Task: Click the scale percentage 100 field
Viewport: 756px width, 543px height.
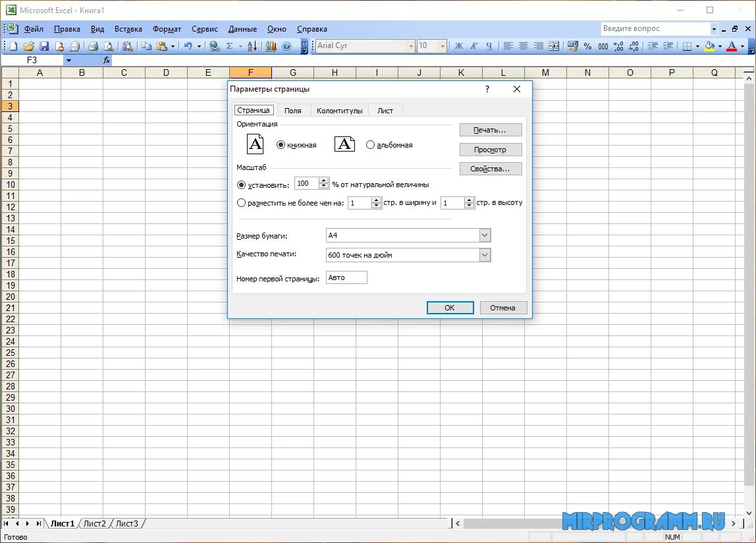Action: 307,183
